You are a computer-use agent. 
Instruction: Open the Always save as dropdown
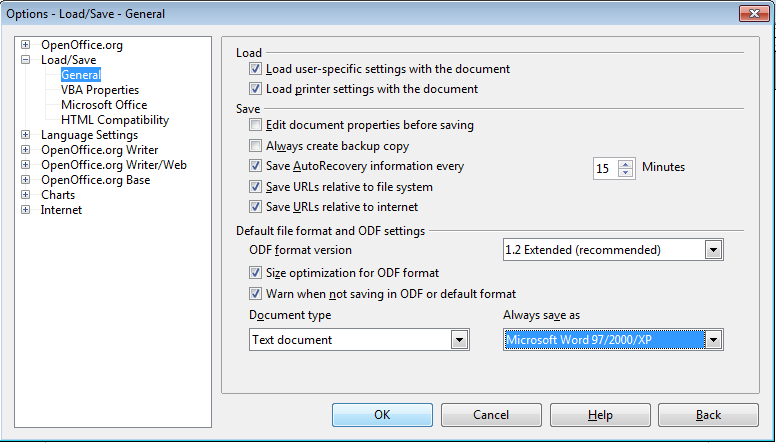[x=713, y=340]
